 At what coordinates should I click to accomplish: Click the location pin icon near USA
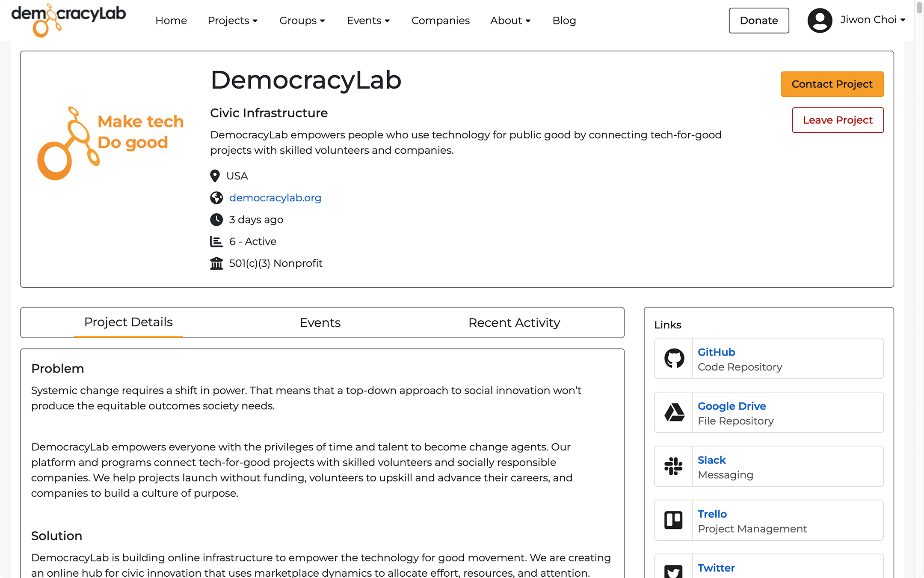215,176
